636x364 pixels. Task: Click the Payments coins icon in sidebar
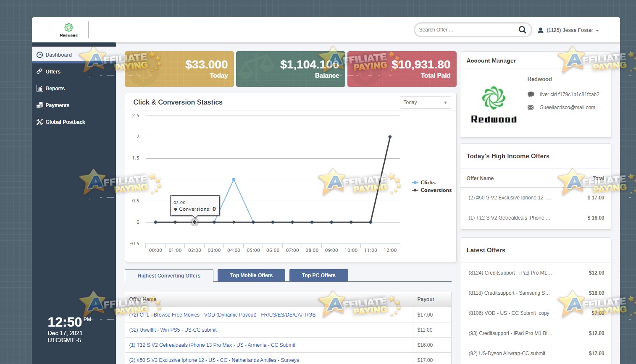click(39, 105)
